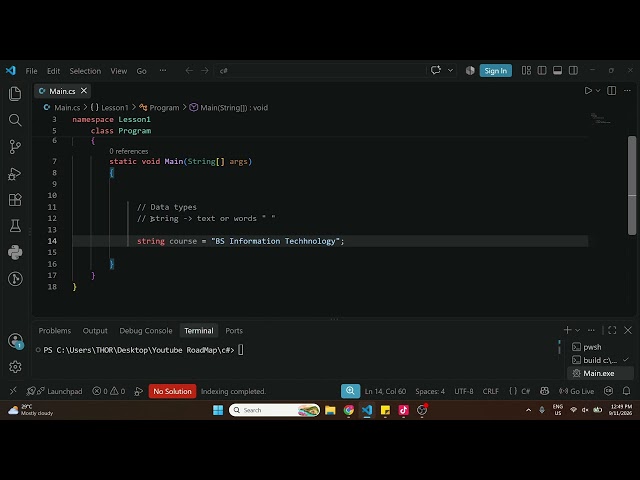Select the Main.exe terminal entry
This screenshot has width=640, height=480.
pos(600,373)
